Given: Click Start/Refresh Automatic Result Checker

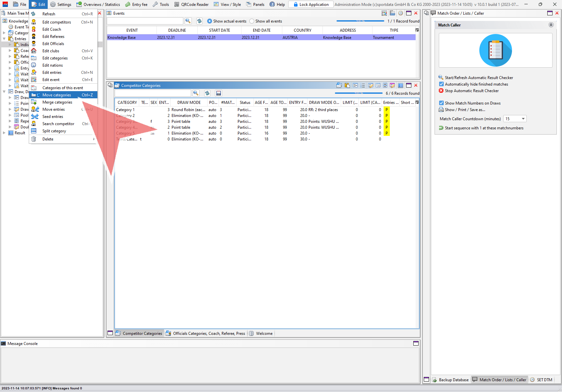Looking at the screenshot, I should 479,78.
